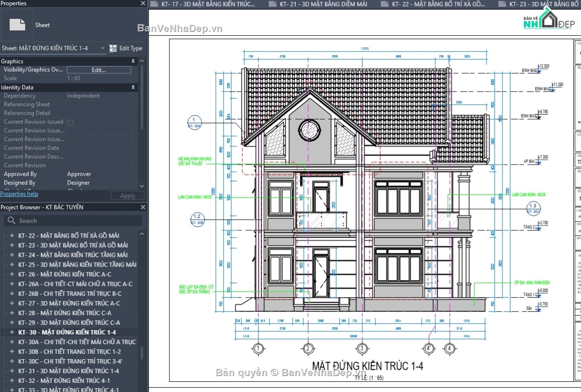Expand the KT-30B sheet node
Image resolution: width=581 pixels, height=392 pixels.
click(x=12, y=352)
